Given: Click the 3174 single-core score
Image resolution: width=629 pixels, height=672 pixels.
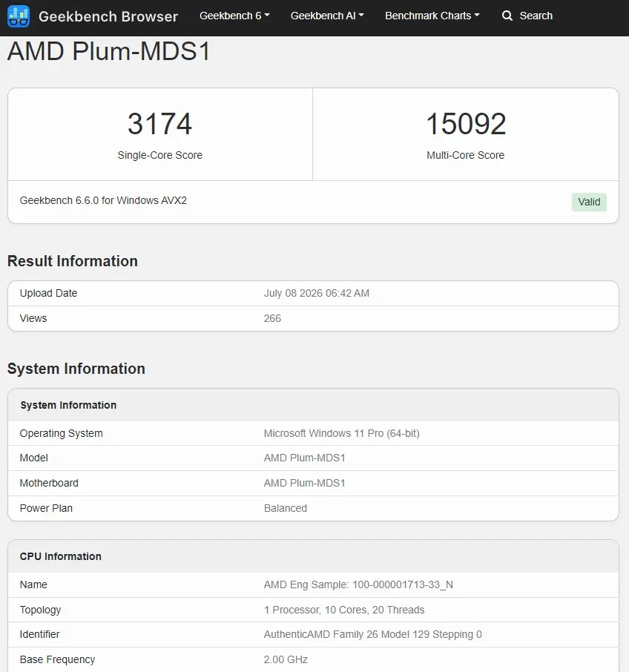Looking at the screenshot, I should coord(159,124).
